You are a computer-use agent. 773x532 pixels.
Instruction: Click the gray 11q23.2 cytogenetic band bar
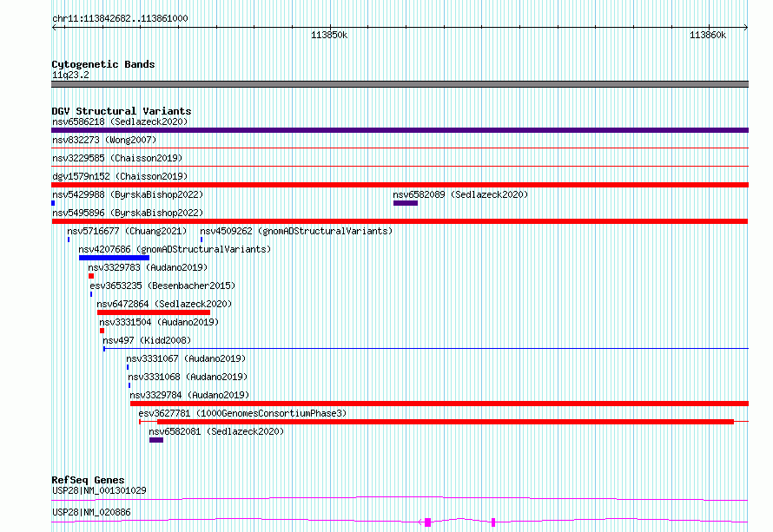(x=400, y=84)
